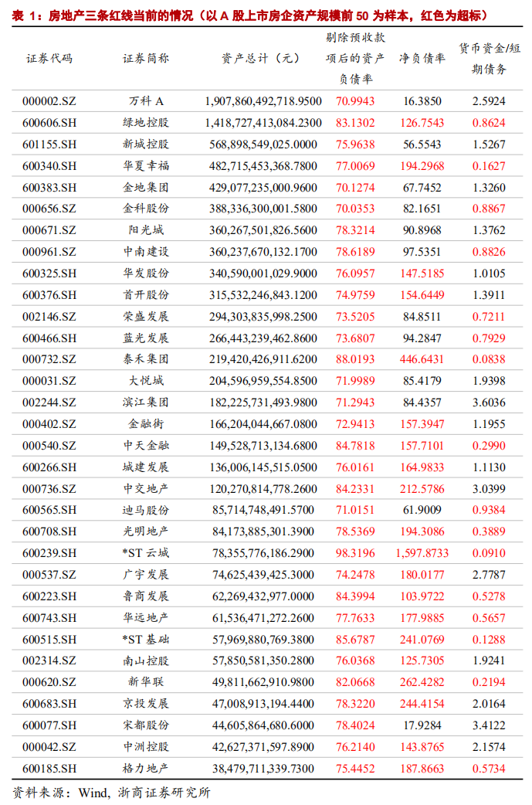
Task: Click the 证券代码 column header
Action: tap(49, 59)
